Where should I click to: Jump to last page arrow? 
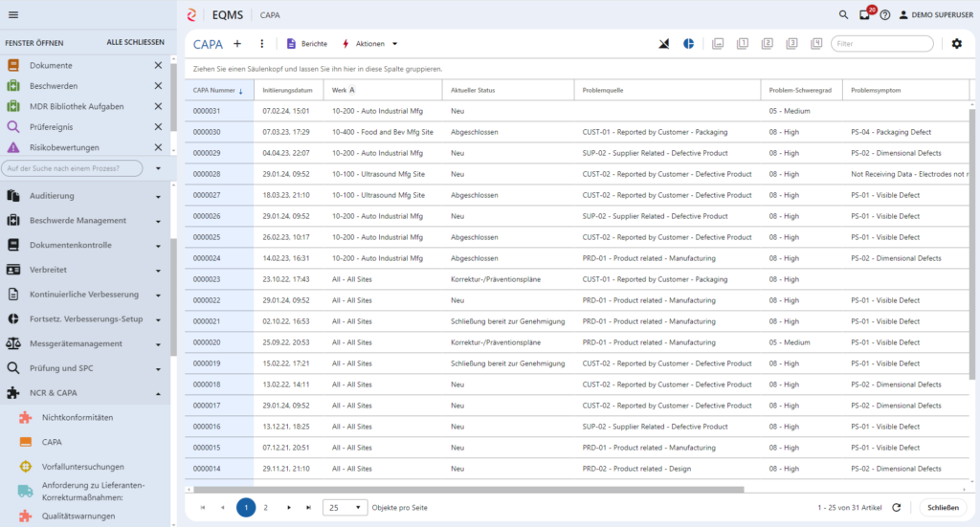coord(308,508)
